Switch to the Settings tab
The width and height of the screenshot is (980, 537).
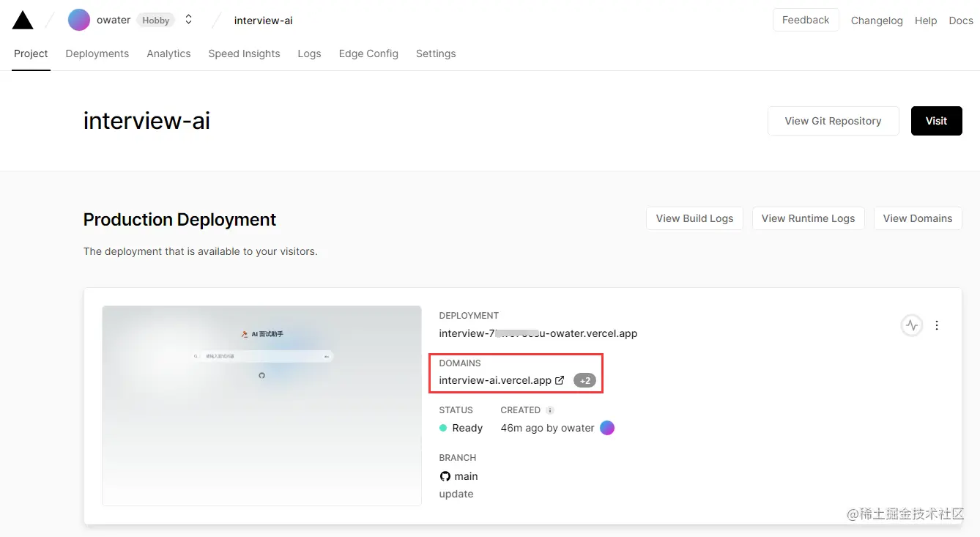click(436, 53)
